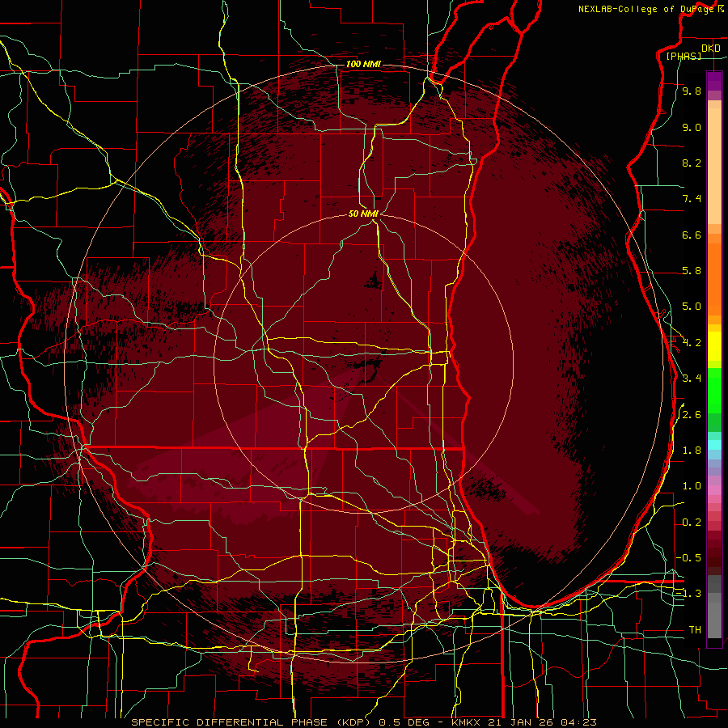The height and width of the screenshot is (728, 728).
Task: Click the 7.4 scale value
Action: tap(692, 199)
